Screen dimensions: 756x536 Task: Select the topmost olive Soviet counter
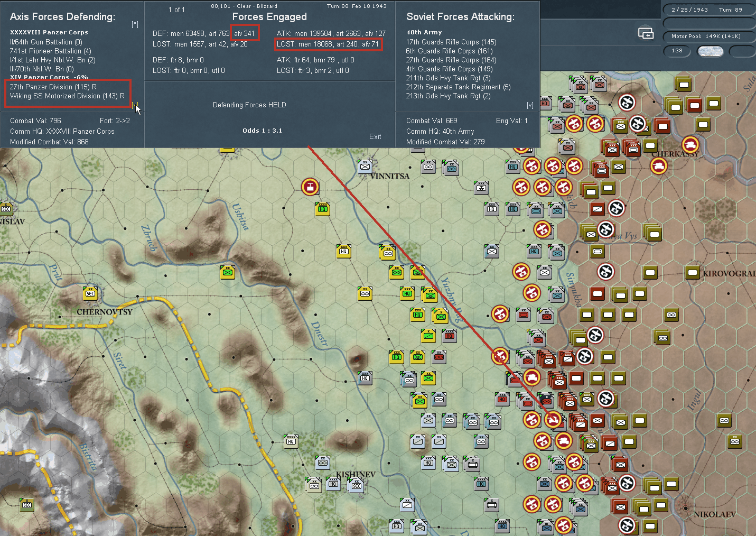pos(684,84)
